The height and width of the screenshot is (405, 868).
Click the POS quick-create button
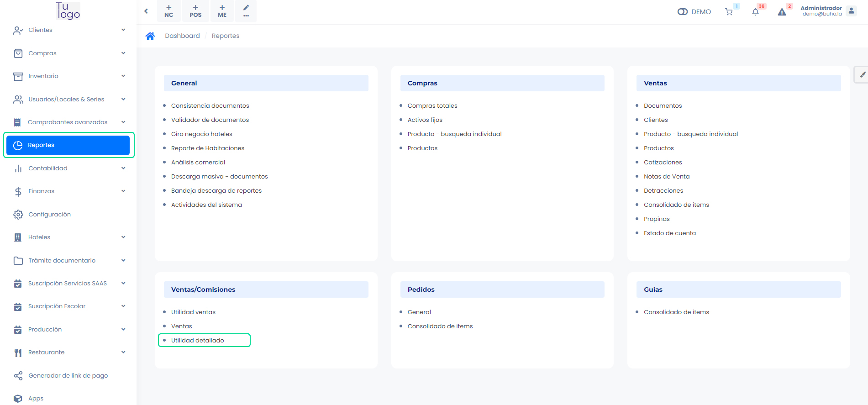[x=195, y=11]
